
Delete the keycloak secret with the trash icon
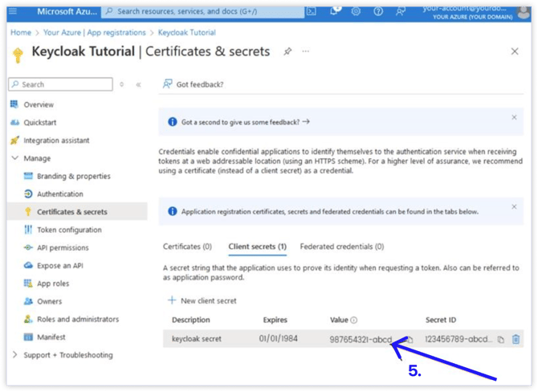tap(516, 339)
